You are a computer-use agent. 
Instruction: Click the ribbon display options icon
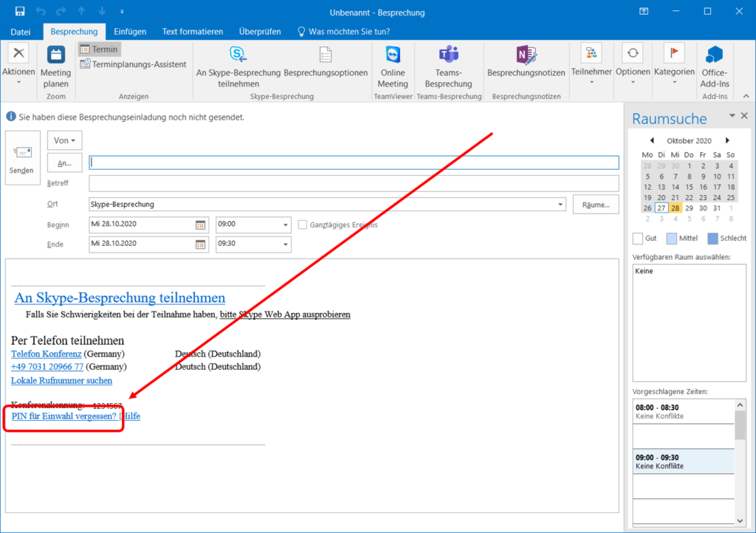644,12
